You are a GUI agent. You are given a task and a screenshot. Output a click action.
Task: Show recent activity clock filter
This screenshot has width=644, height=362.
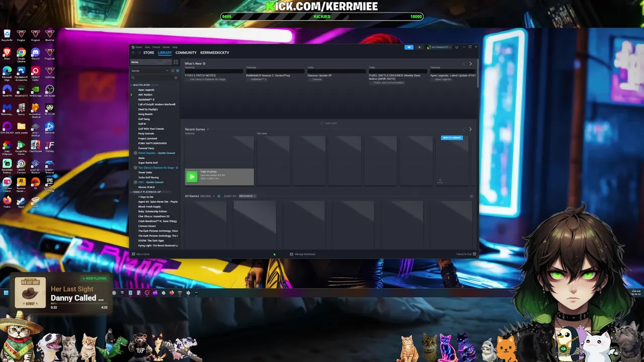point(173,71)
